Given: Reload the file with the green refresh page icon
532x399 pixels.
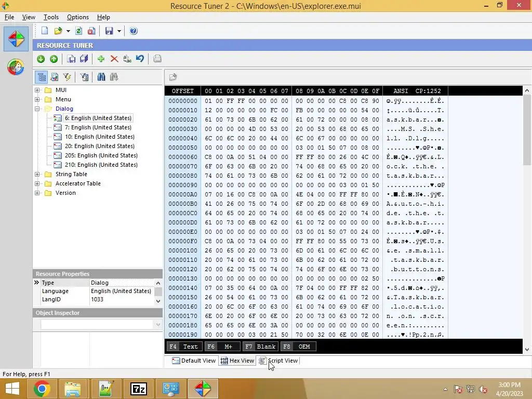Looking at the screenshot, I should [79, 31].
